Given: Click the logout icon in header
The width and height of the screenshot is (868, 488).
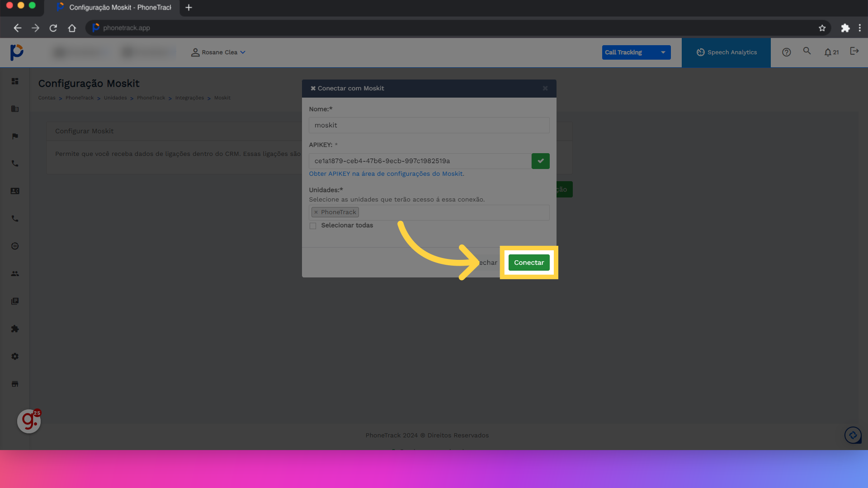Looking at the screenshot, I should coord(854,51).
